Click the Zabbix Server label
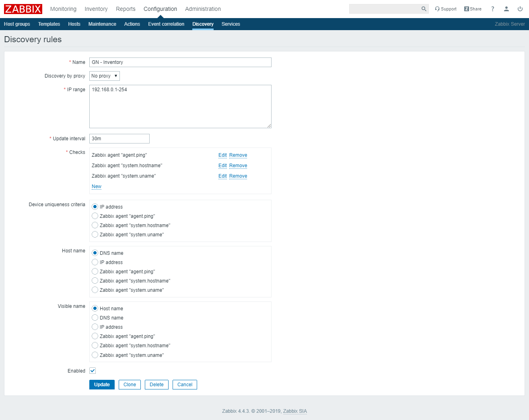The width and height of the screenshot is (529, 420). [510, 24]
